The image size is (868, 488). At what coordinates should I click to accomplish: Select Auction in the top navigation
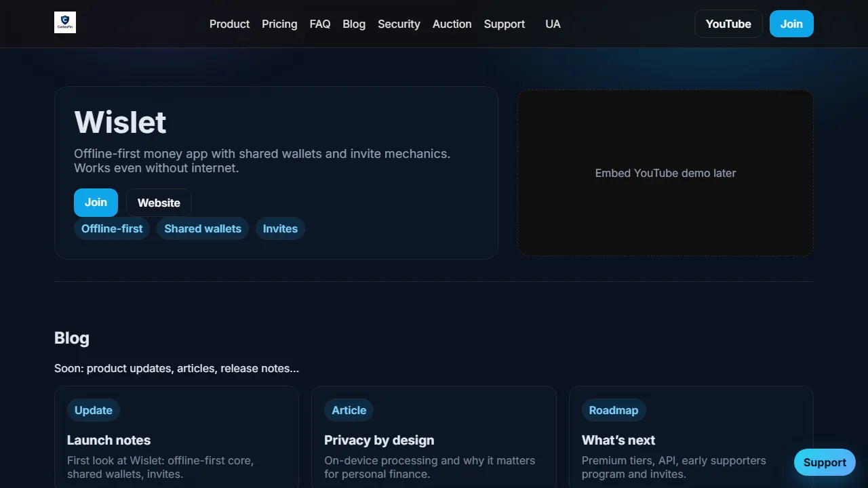[452, 24]
